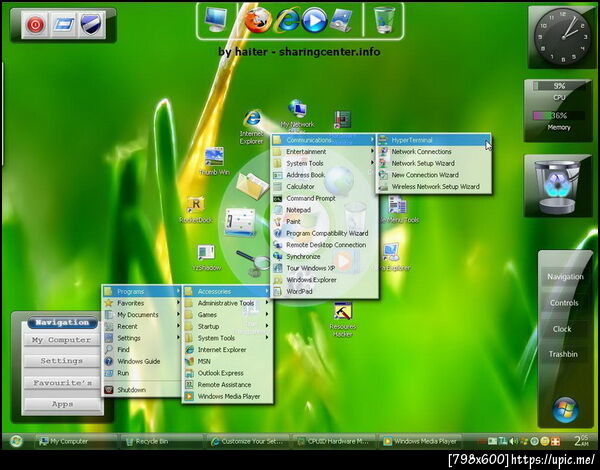The width and height of the screenshot is (600, 470).
Task: Click Favourite's button in Navigation panel
Action: (62, 383)
